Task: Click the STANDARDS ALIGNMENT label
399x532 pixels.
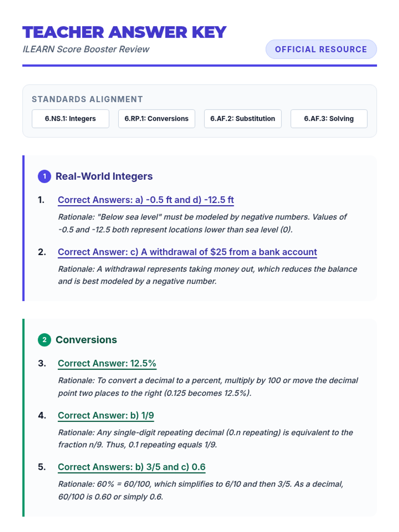Action: click(87, 99)
